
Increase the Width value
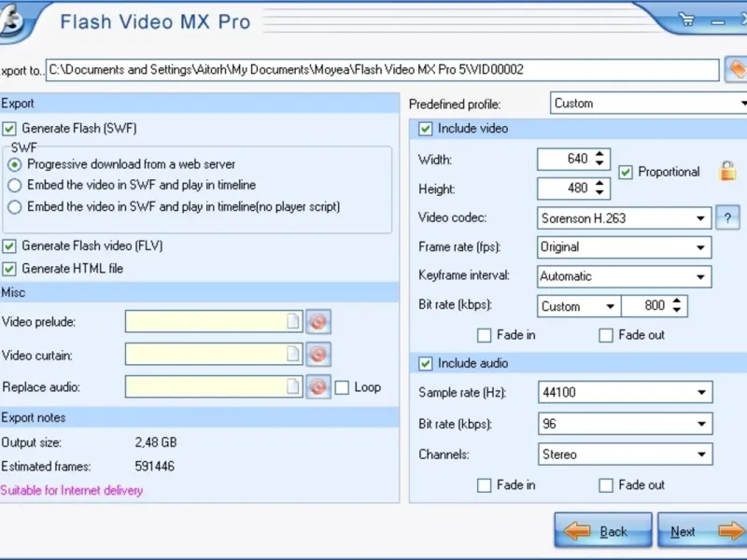click(599, 154)
